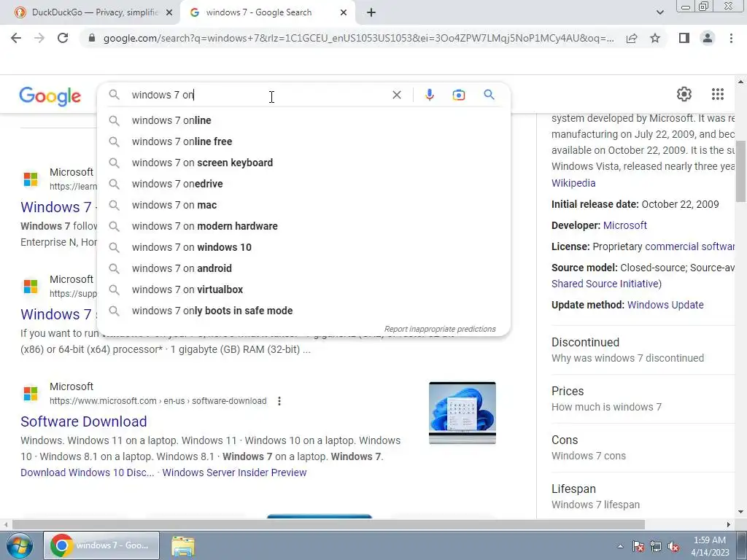Open the Windows Start orb
747x560 pixels.
coord(18,546)
